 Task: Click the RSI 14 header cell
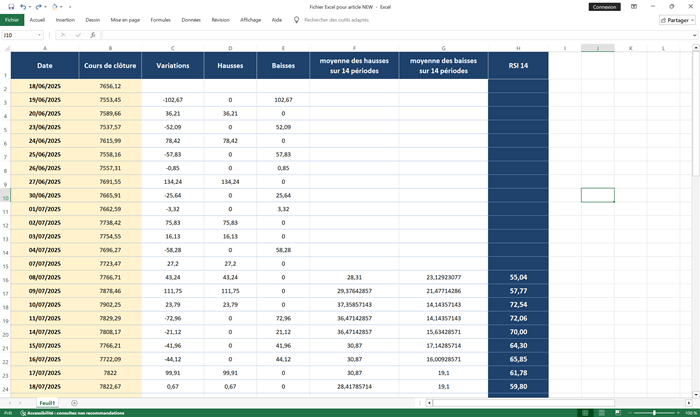tap(518, 65)
